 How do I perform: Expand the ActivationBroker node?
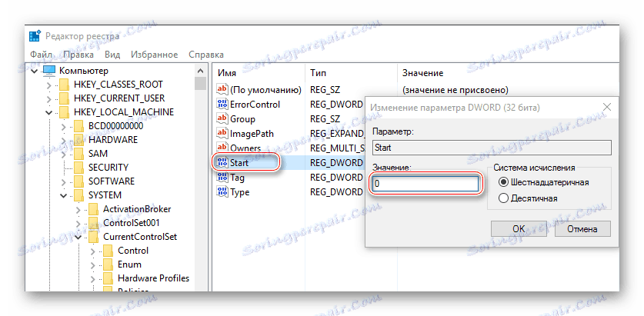pos(78,210)
